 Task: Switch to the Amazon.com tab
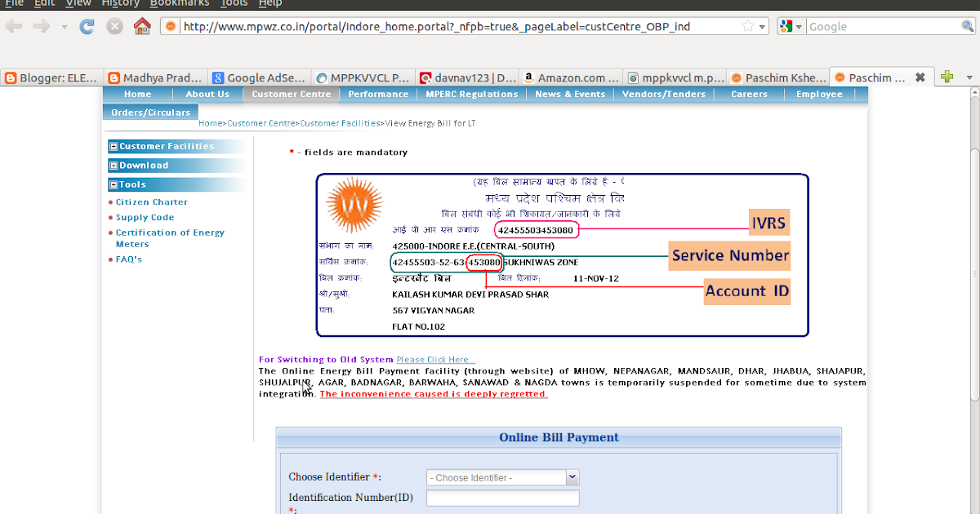[x=570, y=77]
